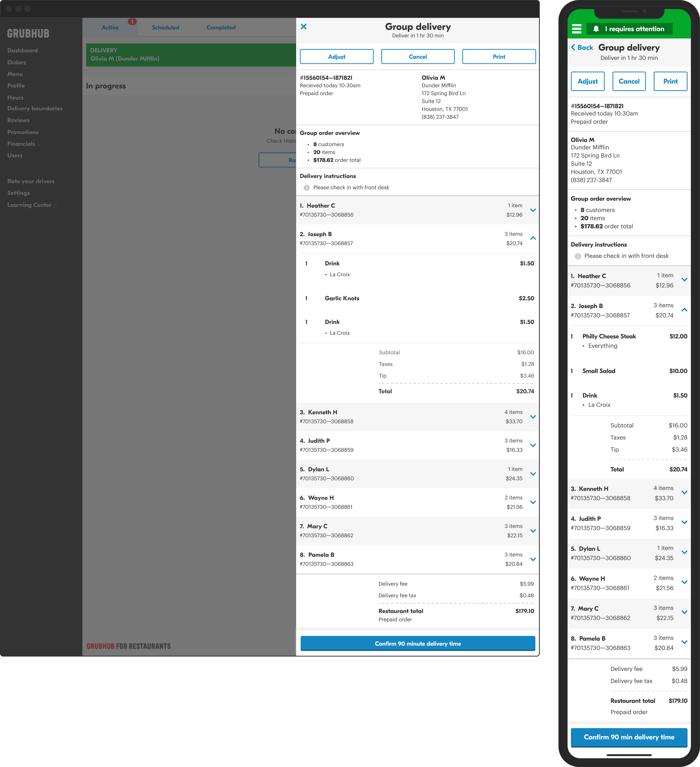Open Delivery boundaries in sidebar

(35, 109)
